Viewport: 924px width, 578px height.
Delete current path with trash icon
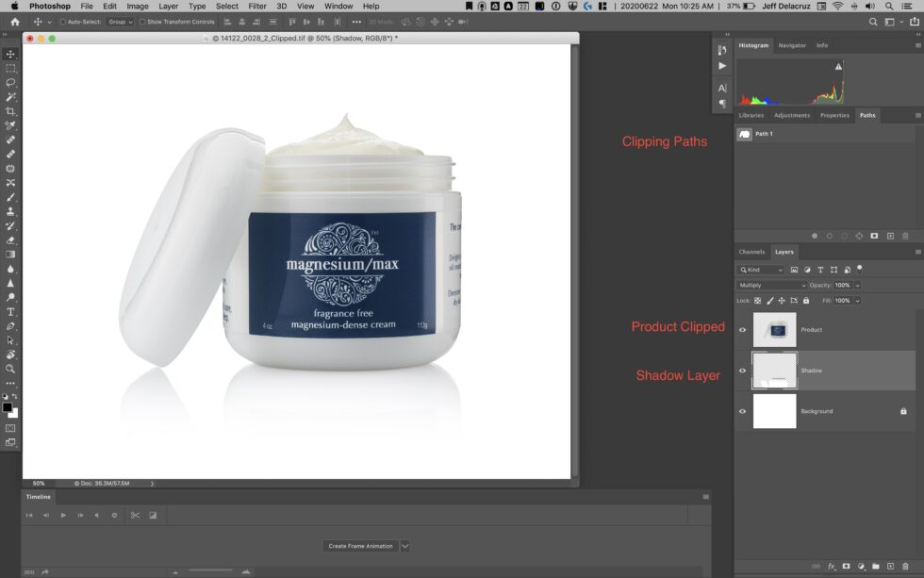point(905,237)
